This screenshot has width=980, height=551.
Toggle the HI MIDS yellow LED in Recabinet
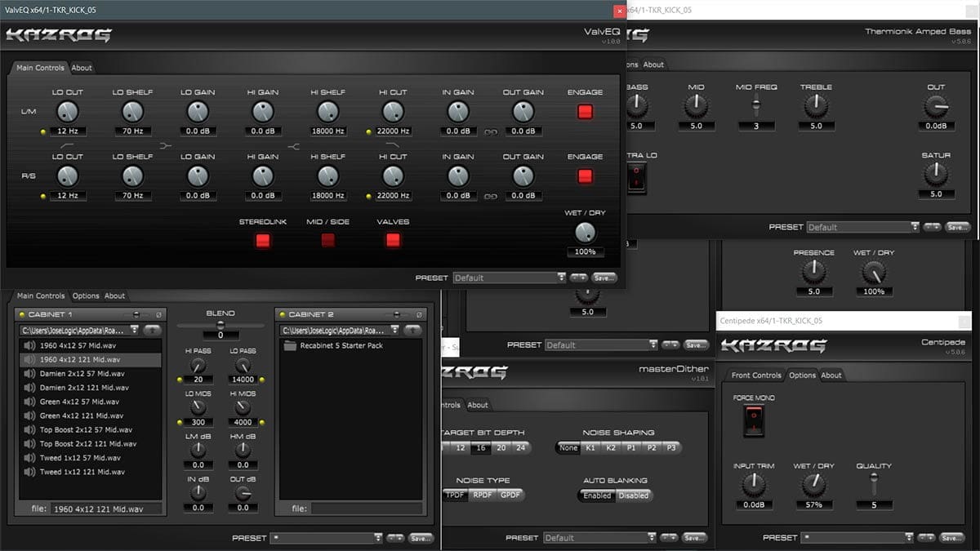click(x=263, y=422)
